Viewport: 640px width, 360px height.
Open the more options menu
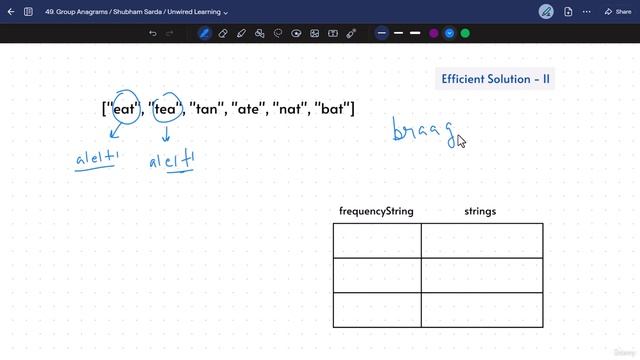point(587,12)
